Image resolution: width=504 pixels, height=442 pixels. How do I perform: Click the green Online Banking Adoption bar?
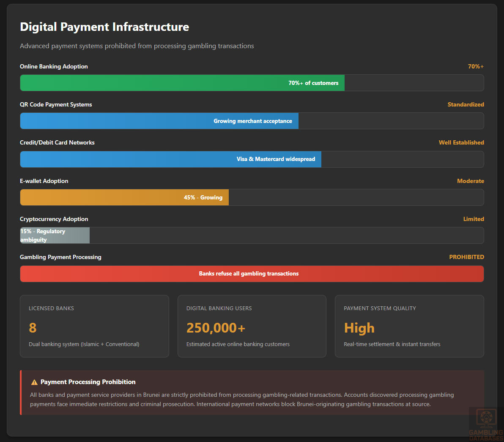[182, 83]
